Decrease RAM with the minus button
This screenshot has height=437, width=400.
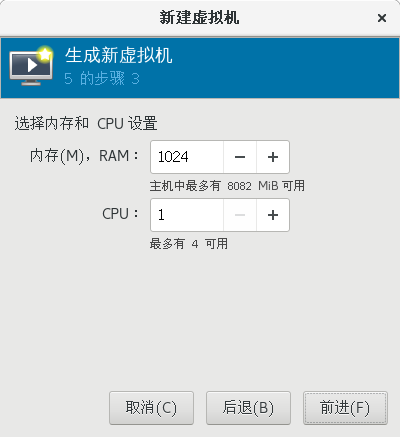[240, 157]
